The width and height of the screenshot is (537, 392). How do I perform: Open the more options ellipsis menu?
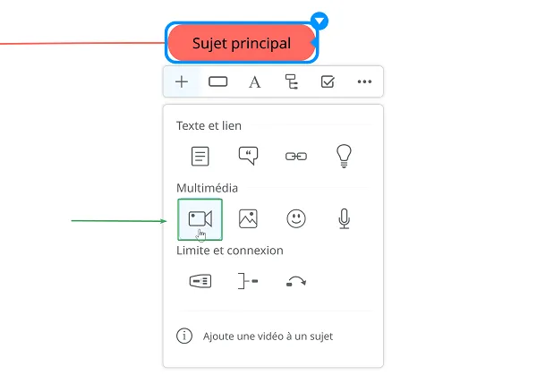coord(364,81)
